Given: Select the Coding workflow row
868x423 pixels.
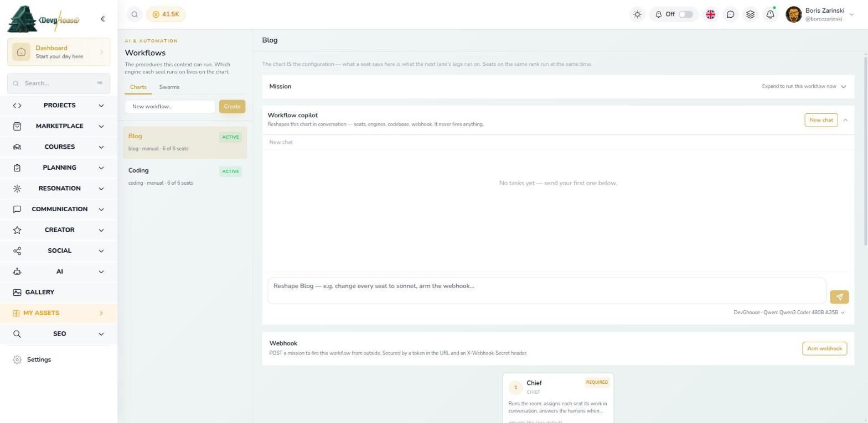Looking at the screenshot, I should pos(185,176).
